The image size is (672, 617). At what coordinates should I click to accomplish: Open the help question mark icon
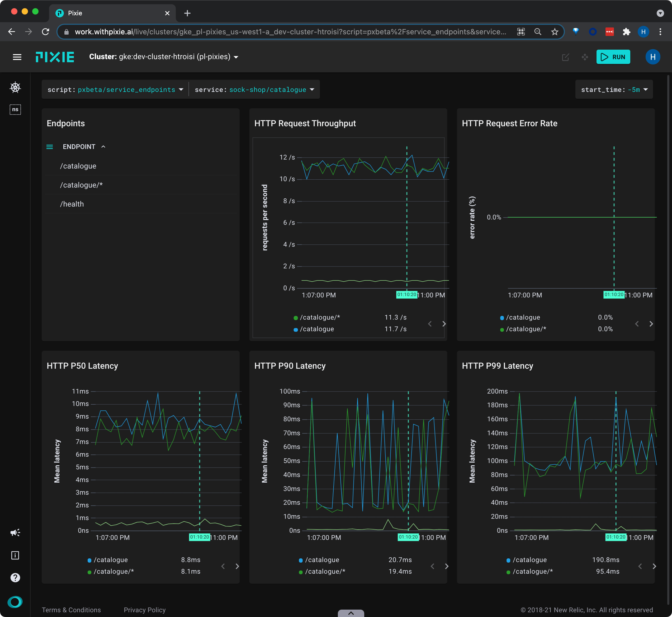point(15,578)
